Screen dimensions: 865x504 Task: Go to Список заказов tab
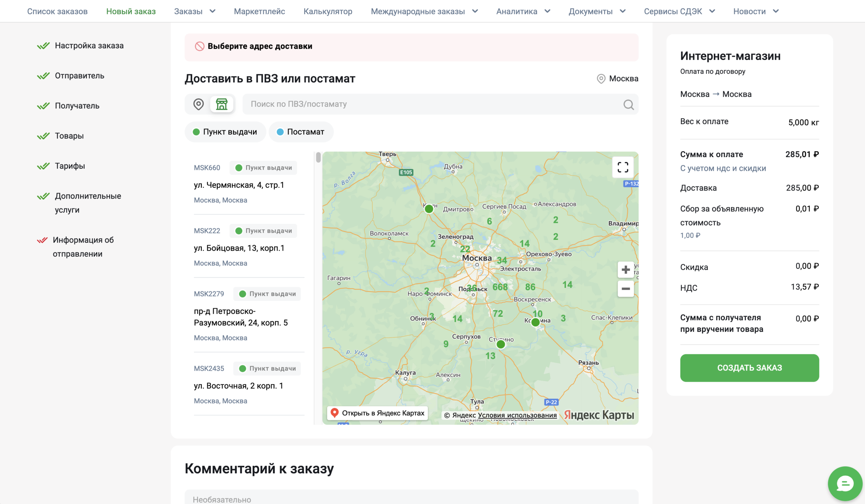[57, 11]
